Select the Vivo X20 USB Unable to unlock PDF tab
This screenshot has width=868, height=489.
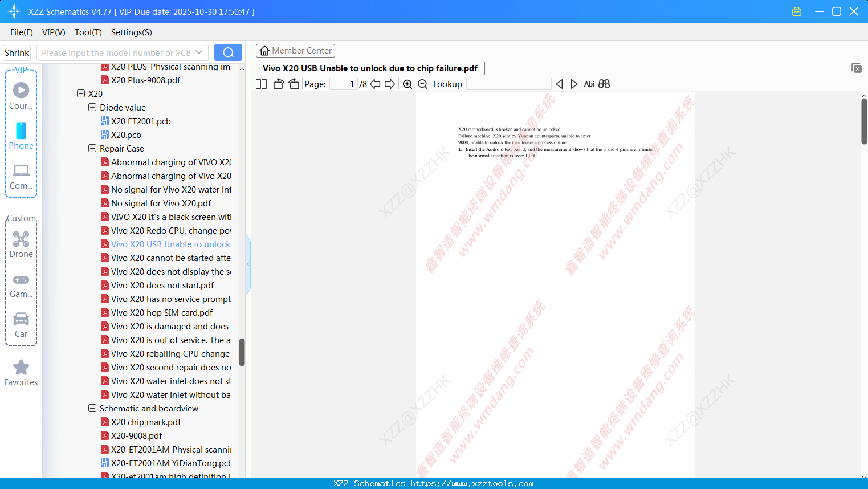[370, 68]
